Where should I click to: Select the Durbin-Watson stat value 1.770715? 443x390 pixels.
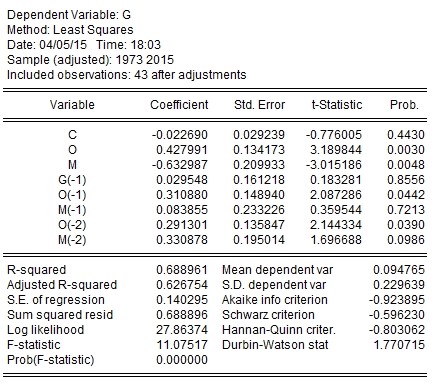[x=399, y=345]
